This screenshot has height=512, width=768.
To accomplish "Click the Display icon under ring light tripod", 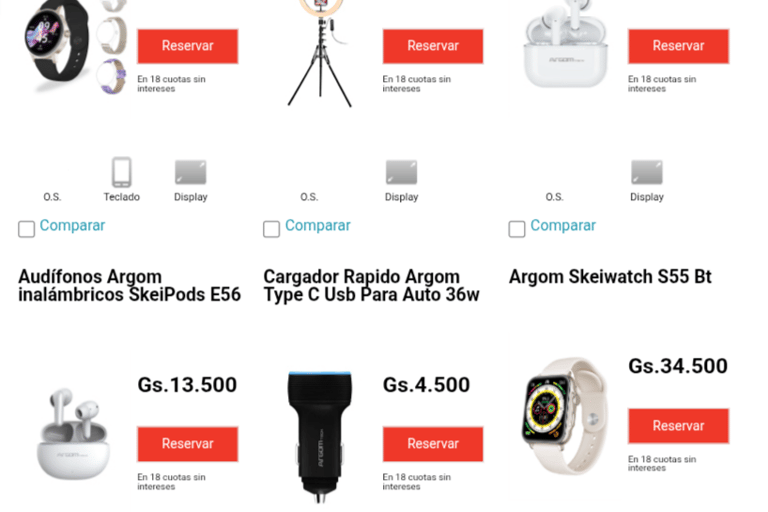I will coord(401,172).
